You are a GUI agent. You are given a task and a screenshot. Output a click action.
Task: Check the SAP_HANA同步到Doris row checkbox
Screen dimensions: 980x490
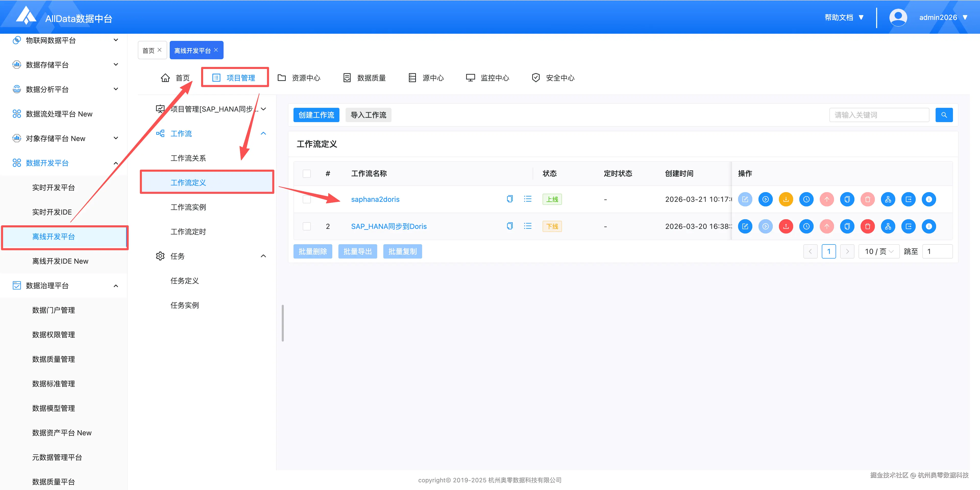coord(307,227)
